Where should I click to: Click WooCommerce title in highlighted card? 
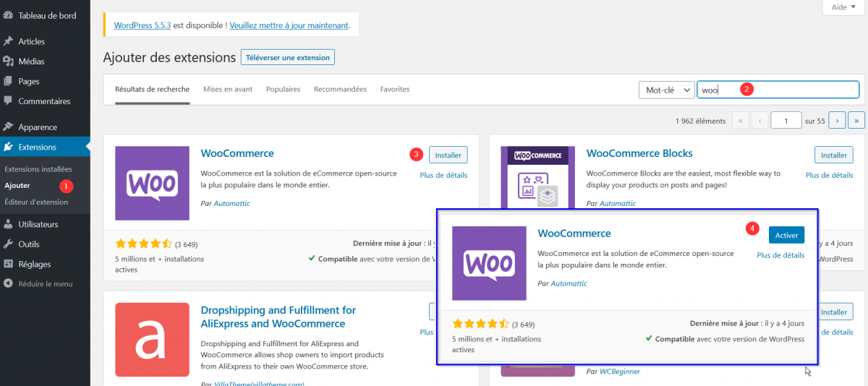(x=574, y=233)
